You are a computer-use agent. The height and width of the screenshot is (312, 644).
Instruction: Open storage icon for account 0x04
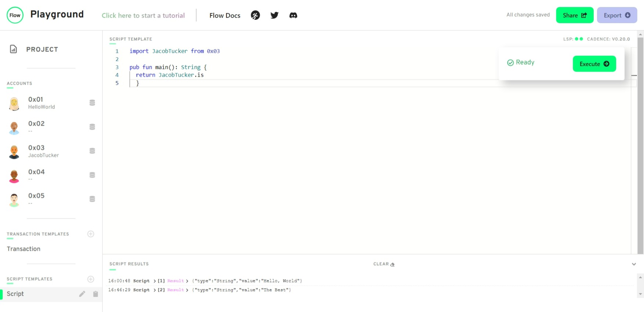click(x=92, y=175)
